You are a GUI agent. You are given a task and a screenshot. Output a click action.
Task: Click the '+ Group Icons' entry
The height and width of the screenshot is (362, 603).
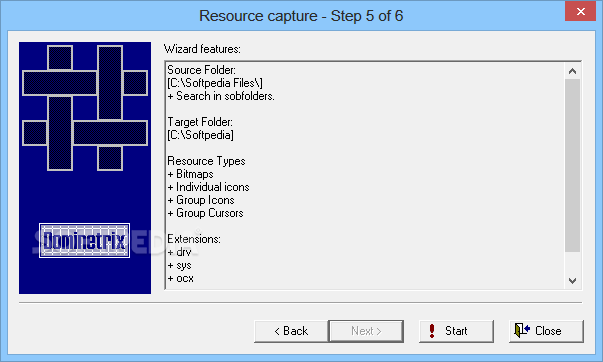click(201, 200)
